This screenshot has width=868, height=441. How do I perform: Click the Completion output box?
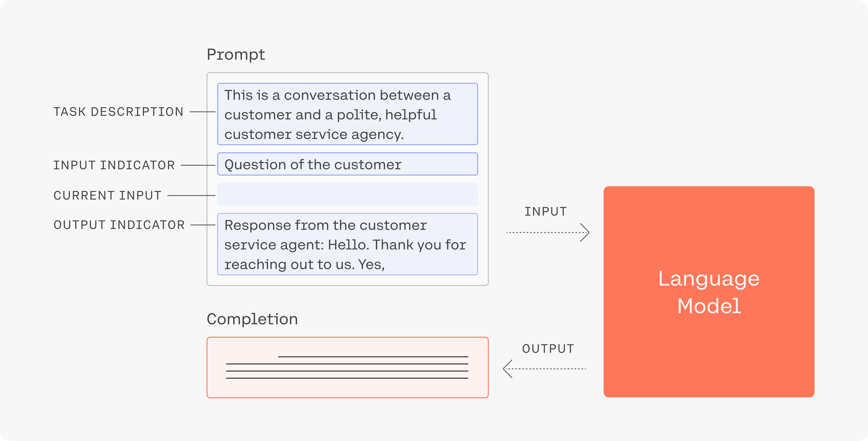pos(347,367)
